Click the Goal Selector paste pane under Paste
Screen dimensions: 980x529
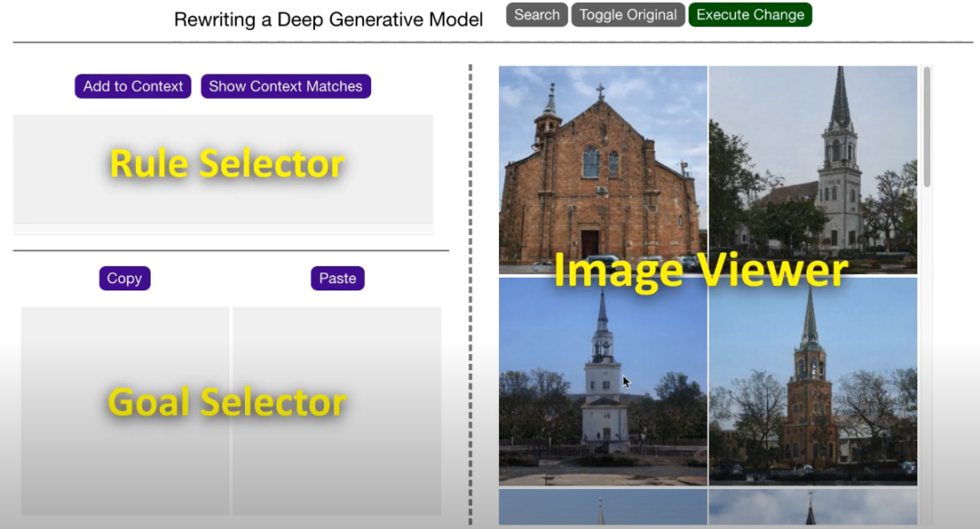(337, 411)
